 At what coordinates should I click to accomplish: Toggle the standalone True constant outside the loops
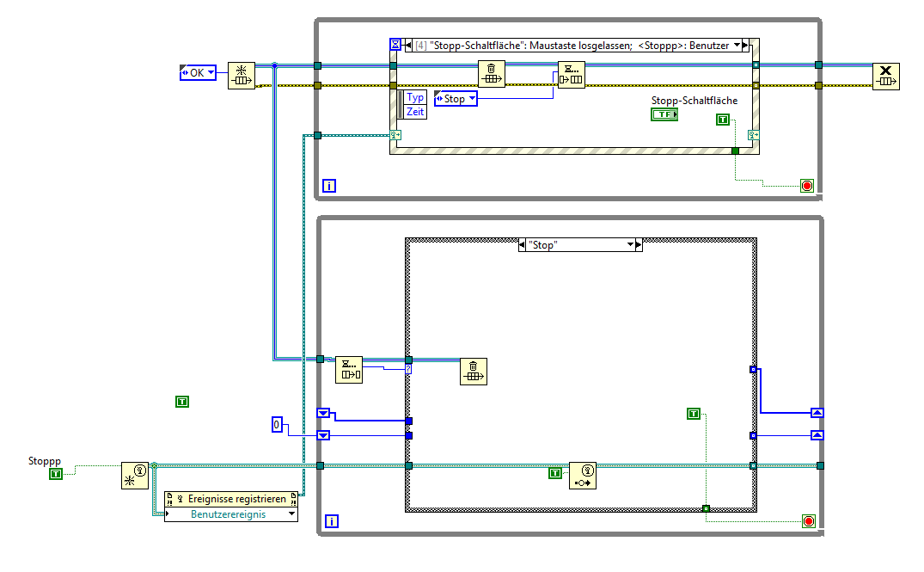[182, 402]
